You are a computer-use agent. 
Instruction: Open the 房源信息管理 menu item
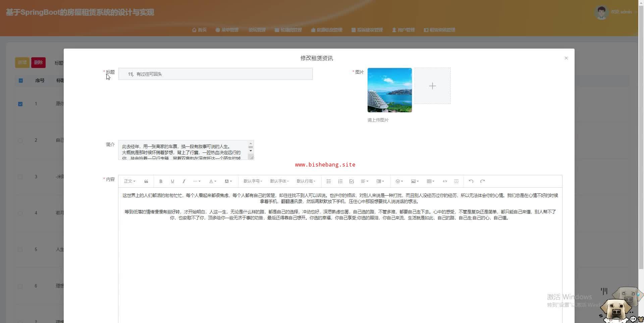click(326, 30)
